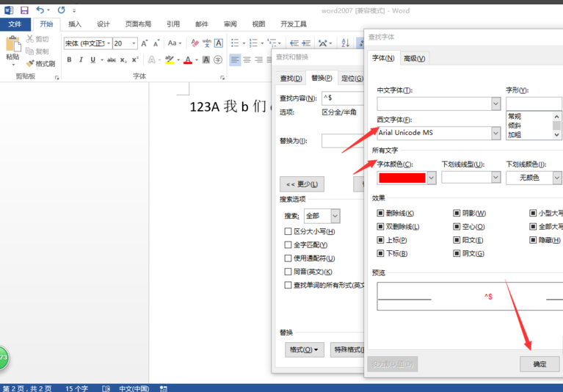Toggle 空心 outline effect checkbox
This screenshot has width=563, height=392.
click(457, 227)
